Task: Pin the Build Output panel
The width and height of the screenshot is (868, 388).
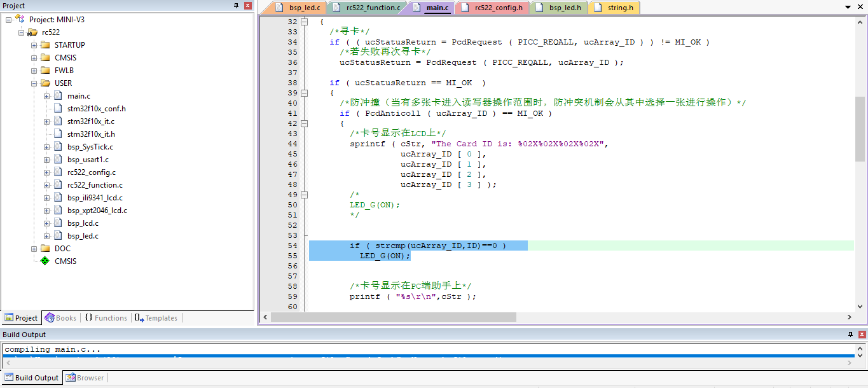Action: tap(850, 335)
